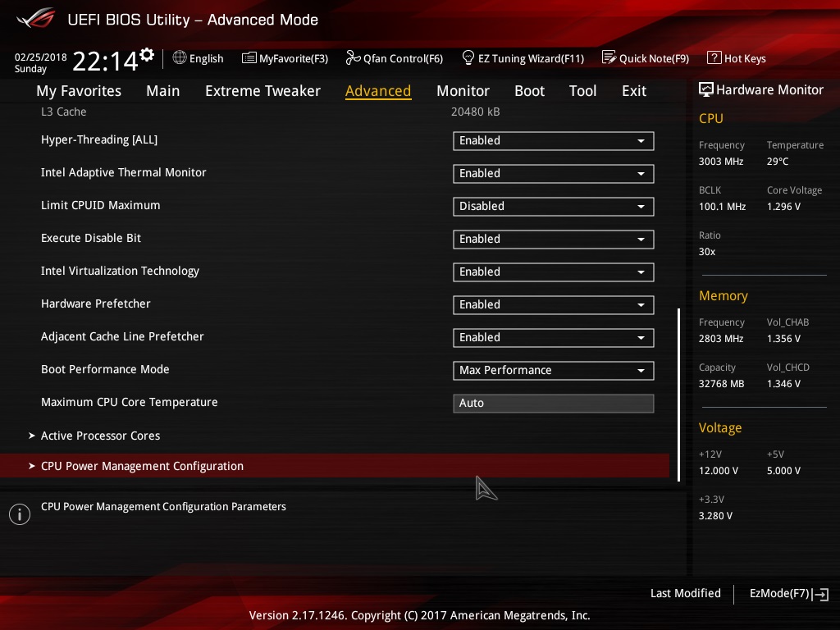The image size is (840, 630).
Task: Click the 22:14 clock display
Action: click(105, 61)
